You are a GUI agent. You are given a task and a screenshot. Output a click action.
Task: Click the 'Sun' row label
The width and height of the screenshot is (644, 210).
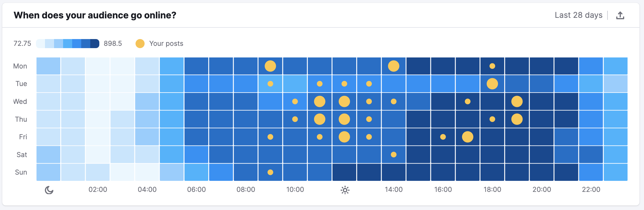pos(20,172)
